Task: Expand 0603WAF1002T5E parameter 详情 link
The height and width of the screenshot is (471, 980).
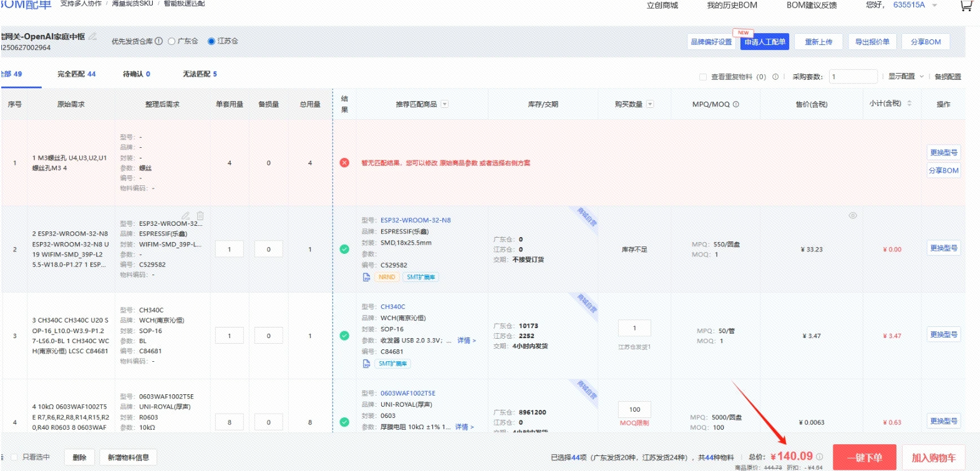Action: [464, 427]
